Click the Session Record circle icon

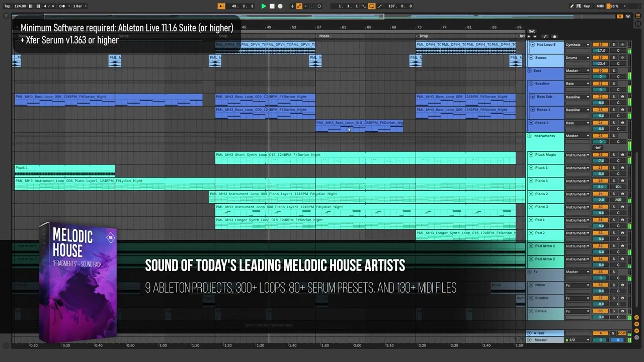coord(319,6)
